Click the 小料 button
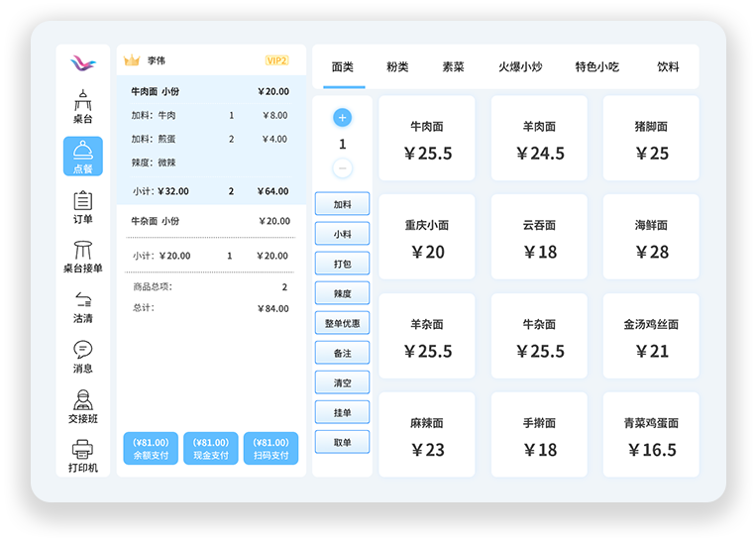The image size is (756, 542). coord(342,234)
